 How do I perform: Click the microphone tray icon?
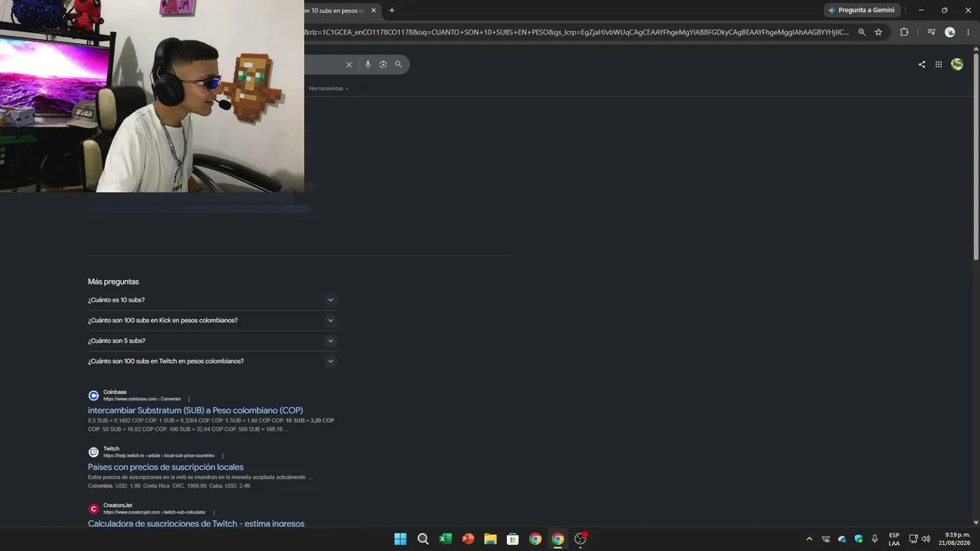(x=874, y=539)
